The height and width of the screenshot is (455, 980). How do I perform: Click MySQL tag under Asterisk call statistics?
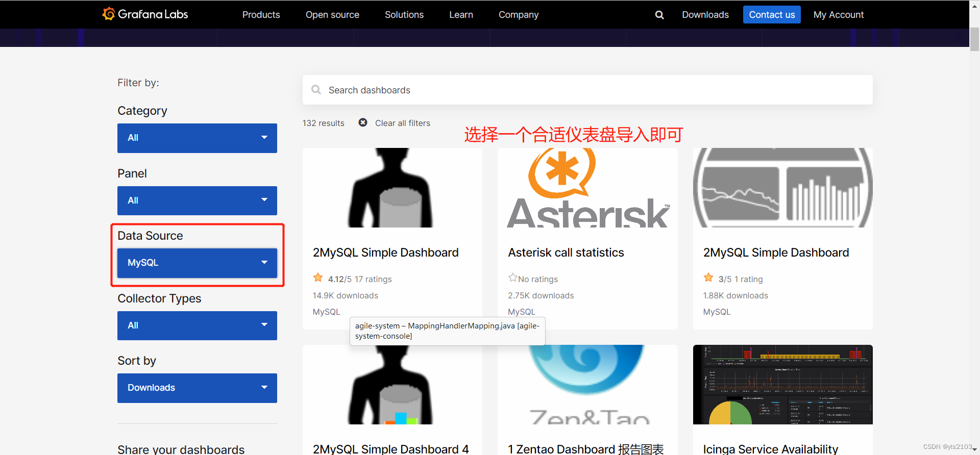[521, 312]
